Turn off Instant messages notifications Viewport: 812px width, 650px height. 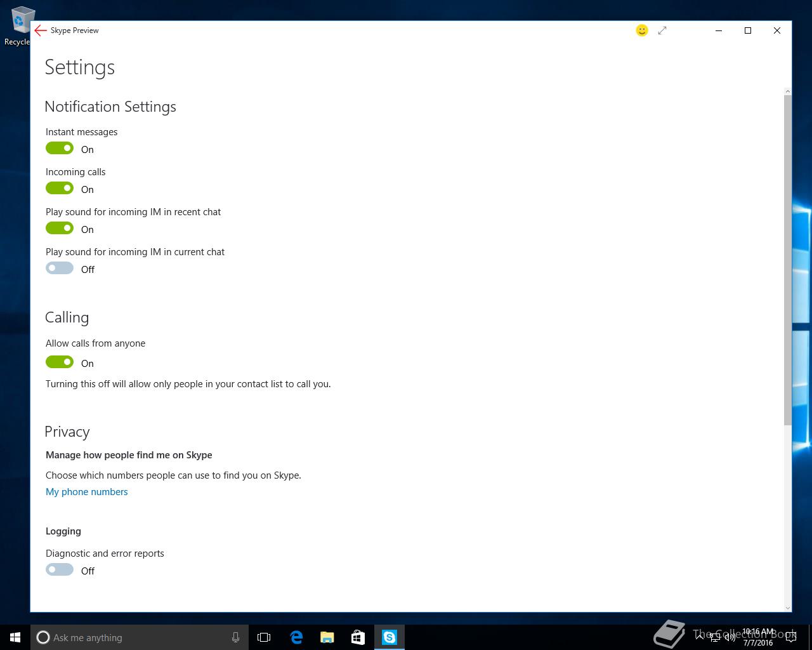(x=60, y=148)
